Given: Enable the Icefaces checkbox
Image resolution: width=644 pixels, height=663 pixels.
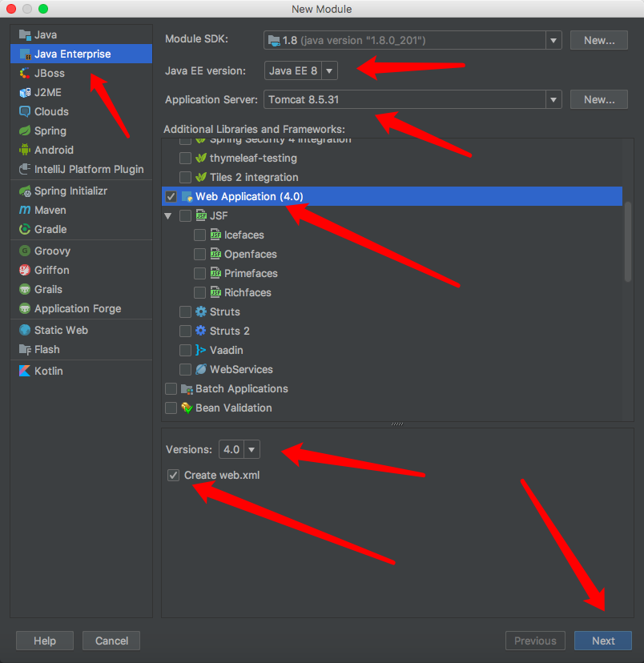Looking at the screenshot, I should click(x=199, y=235).
